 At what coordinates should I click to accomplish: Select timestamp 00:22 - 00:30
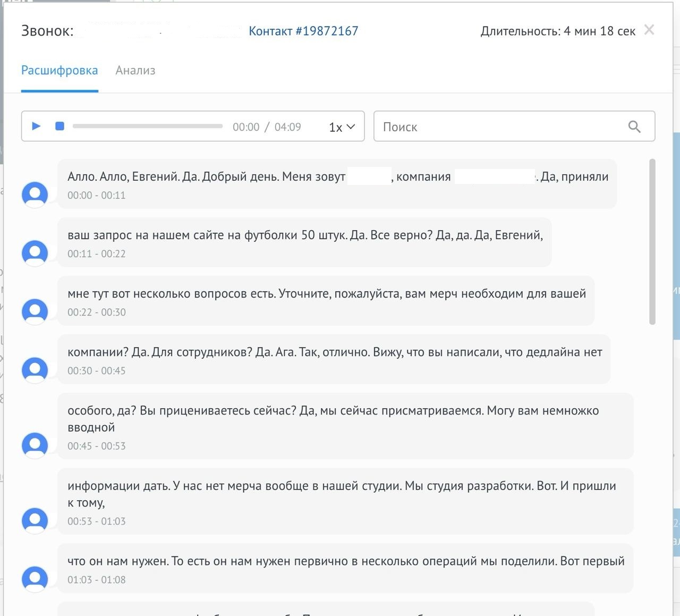97,312
